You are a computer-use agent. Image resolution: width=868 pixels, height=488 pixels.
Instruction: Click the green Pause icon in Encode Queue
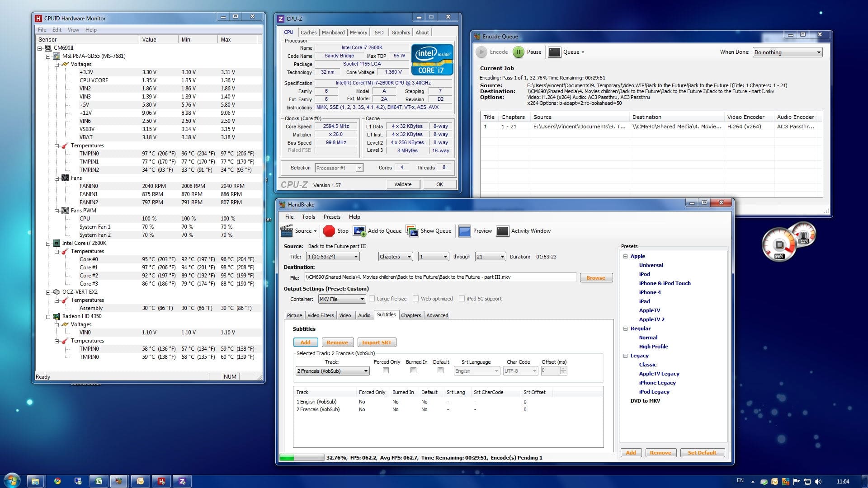[519, 52]
